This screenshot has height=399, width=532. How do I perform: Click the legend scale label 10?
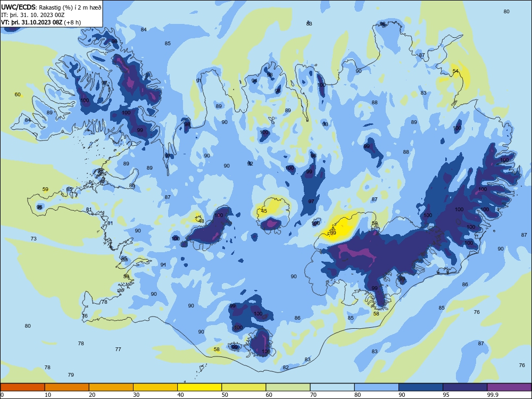pos(48,395)
